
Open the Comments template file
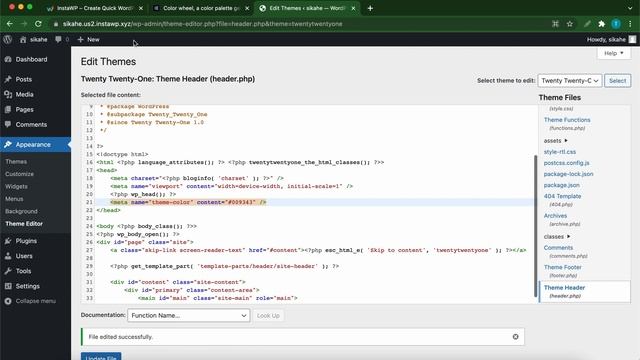(x=558, y=248)
